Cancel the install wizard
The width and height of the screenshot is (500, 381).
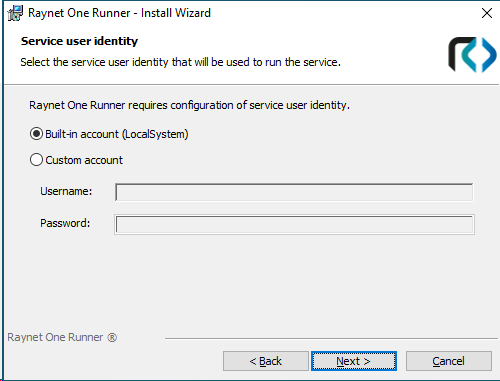449,361
